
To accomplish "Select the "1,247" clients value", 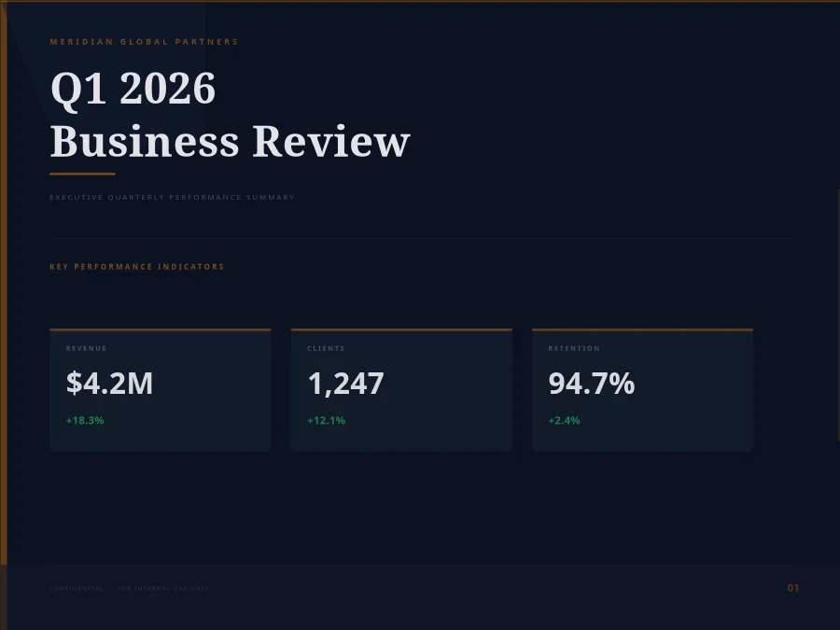I will (x=345, y=384).
